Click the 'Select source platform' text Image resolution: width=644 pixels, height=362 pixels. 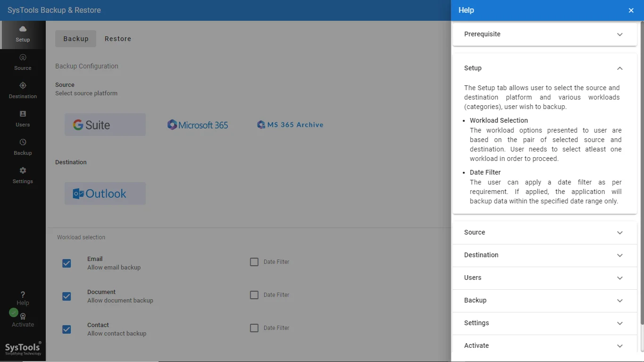click(86, 93)
